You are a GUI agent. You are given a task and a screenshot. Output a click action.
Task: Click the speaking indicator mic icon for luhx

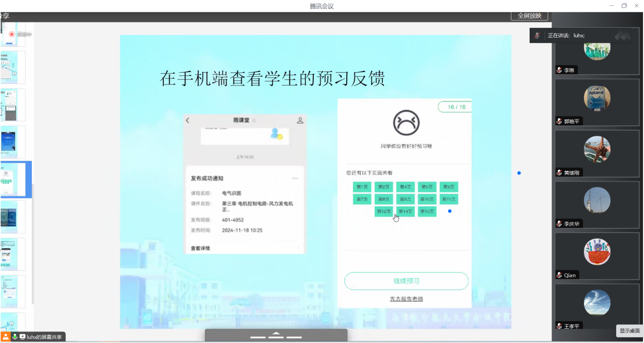click(x=537, y=35)
